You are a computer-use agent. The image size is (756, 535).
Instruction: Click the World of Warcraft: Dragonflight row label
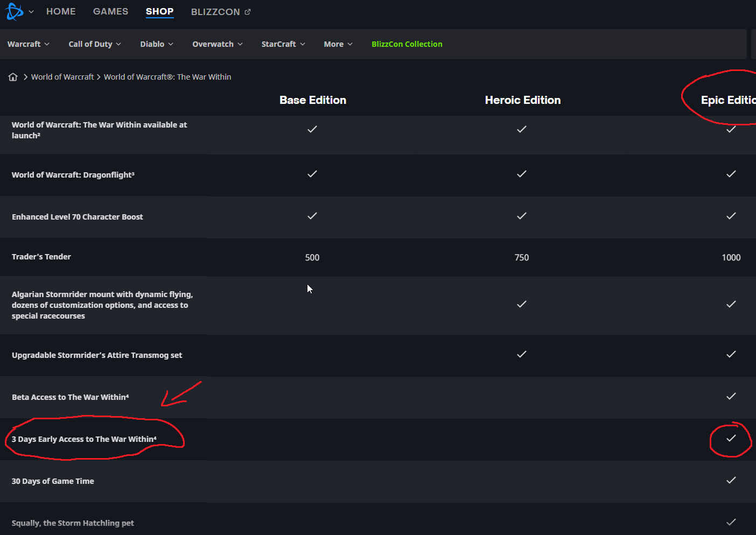click(73, 175)
